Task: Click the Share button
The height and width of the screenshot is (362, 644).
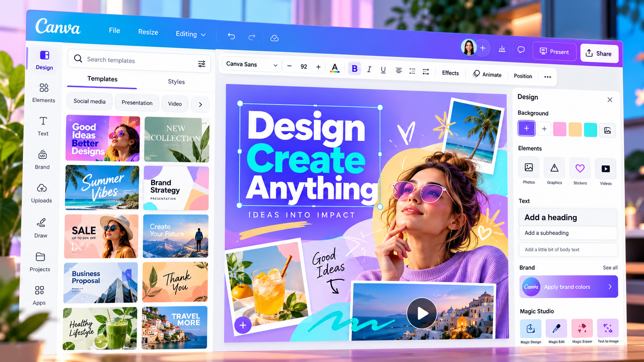Action: pyautogui.click(x=599, y=53)
